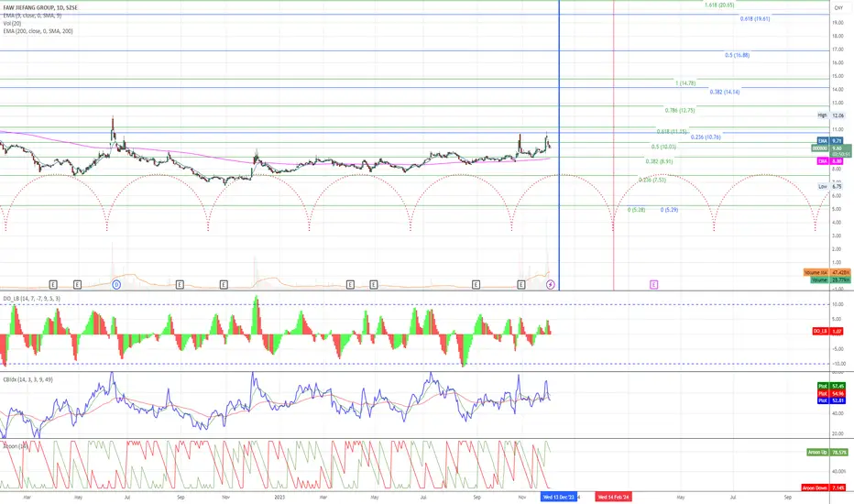Click the Low 6.75 price label

(x=830, y=186)
